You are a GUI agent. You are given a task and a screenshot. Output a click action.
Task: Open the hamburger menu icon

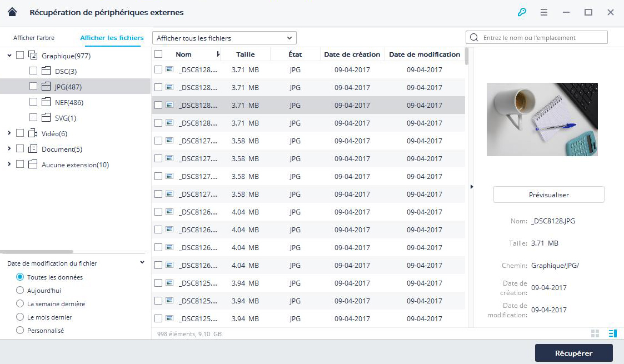tap(544, 12)
